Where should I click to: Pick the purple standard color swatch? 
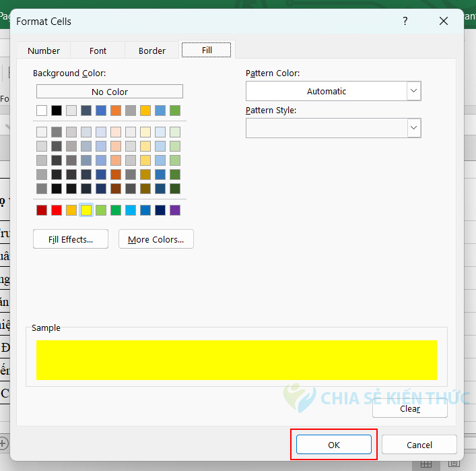(175, 210)
